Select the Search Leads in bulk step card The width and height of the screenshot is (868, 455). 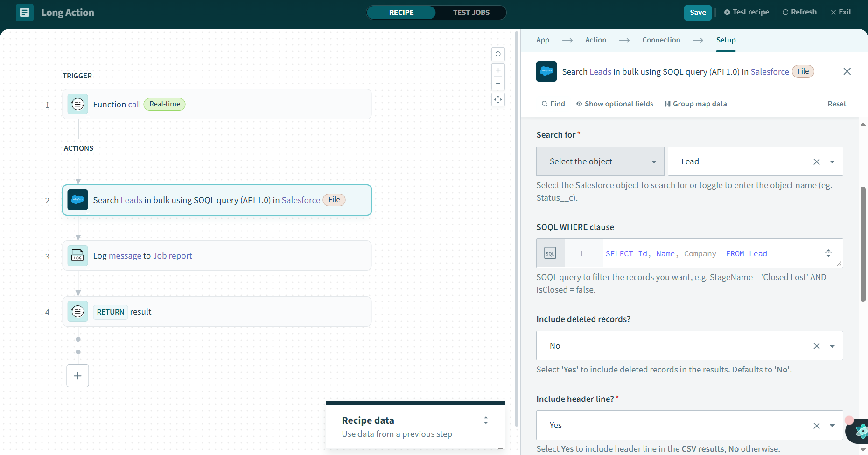pyautogui.click(x=217, y=200)
